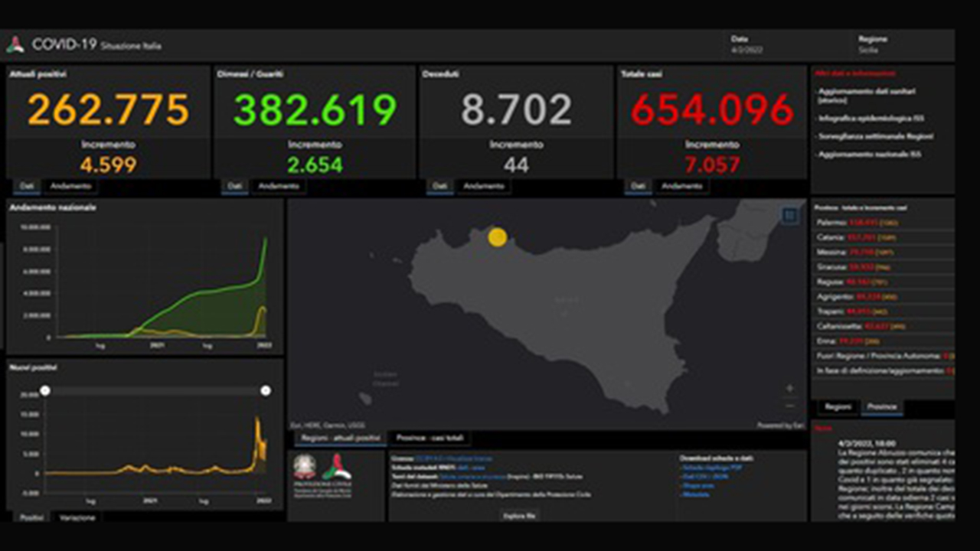Screen dimensions: 980x551
Task: Zoom out on the map with minus button
Action: [x=789, y=406]
